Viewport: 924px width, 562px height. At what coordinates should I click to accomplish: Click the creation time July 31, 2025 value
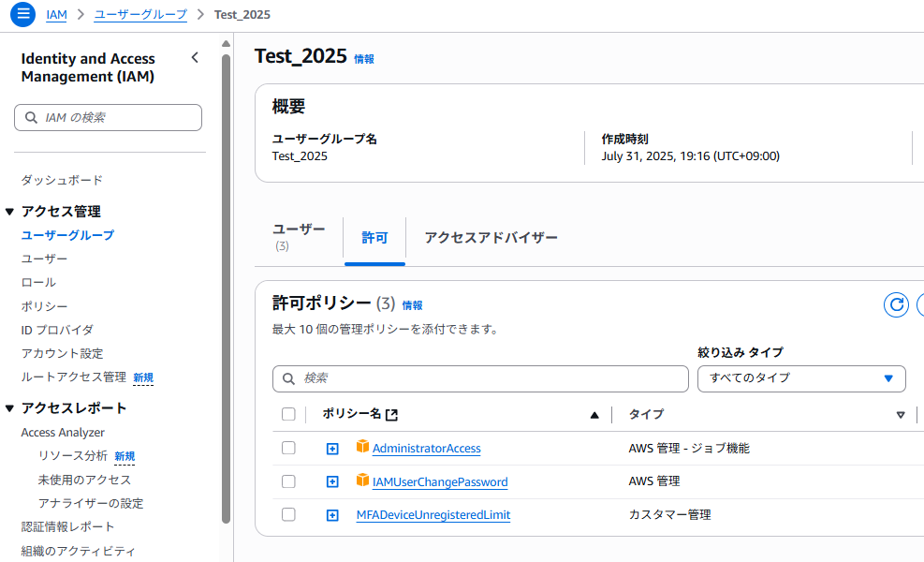point(690,156)
